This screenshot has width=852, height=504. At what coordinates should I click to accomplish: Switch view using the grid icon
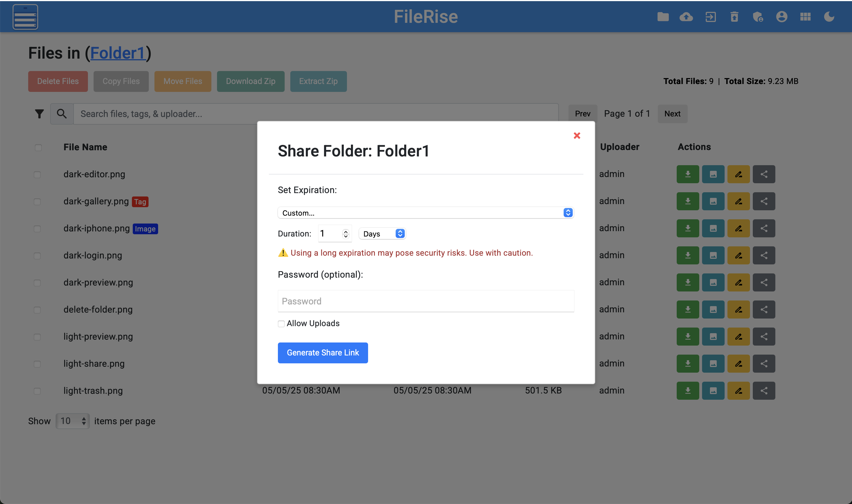click(x=805, y=17)
